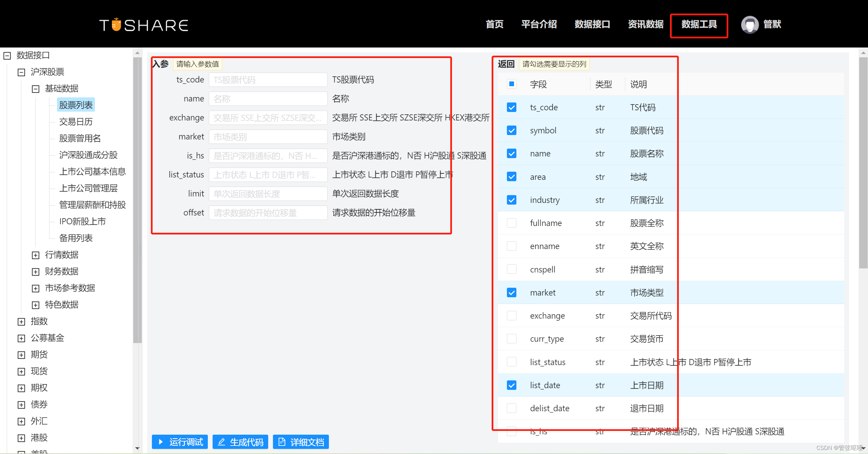The image size is (868, 454).
Task: Click the 详细文档 button
Action: [x=300, y=442]
